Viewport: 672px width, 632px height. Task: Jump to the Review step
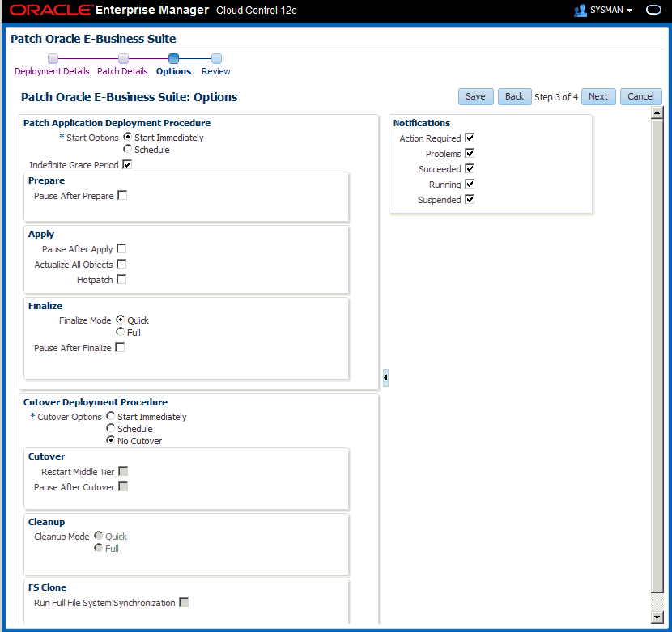215,71
